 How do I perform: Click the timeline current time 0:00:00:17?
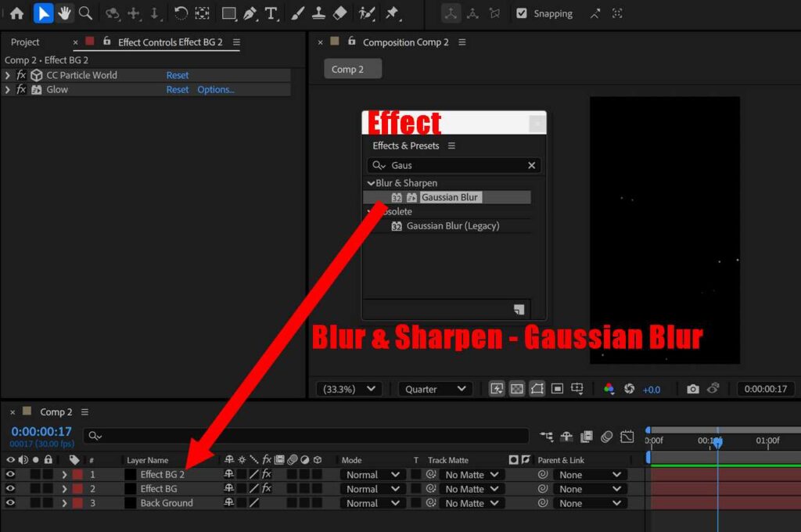41,431
